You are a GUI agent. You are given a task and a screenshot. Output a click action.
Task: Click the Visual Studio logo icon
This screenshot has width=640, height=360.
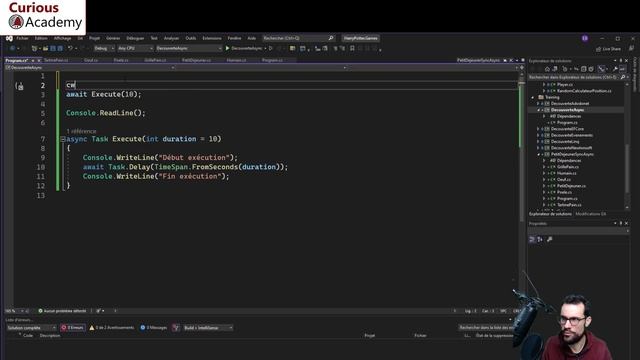pyautogui.click(x=9, y=38)
